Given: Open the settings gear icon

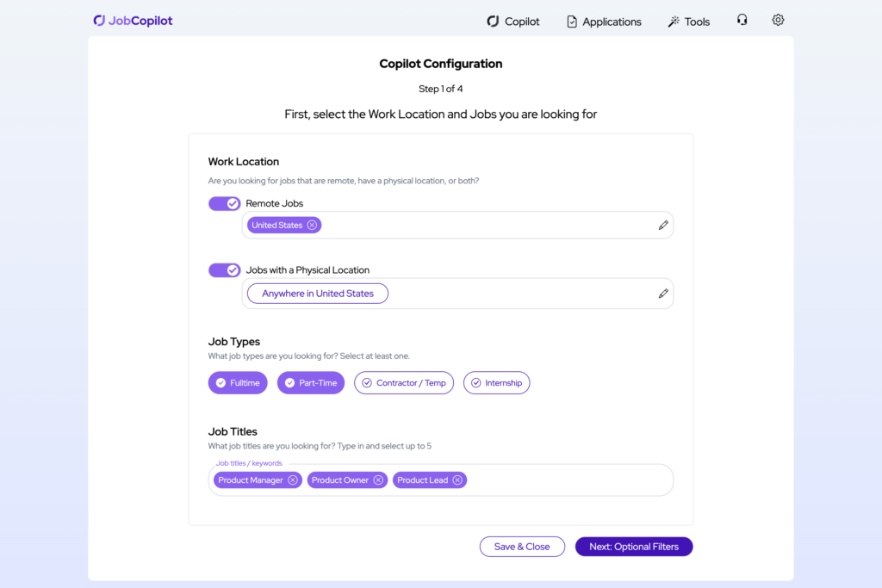Looking at the screenshot, I should point(778,20).
